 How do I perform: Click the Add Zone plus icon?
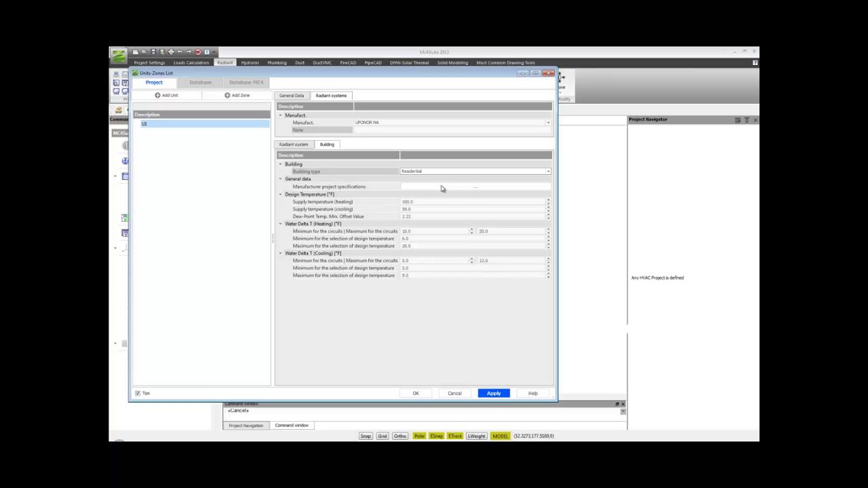point(227,96)
